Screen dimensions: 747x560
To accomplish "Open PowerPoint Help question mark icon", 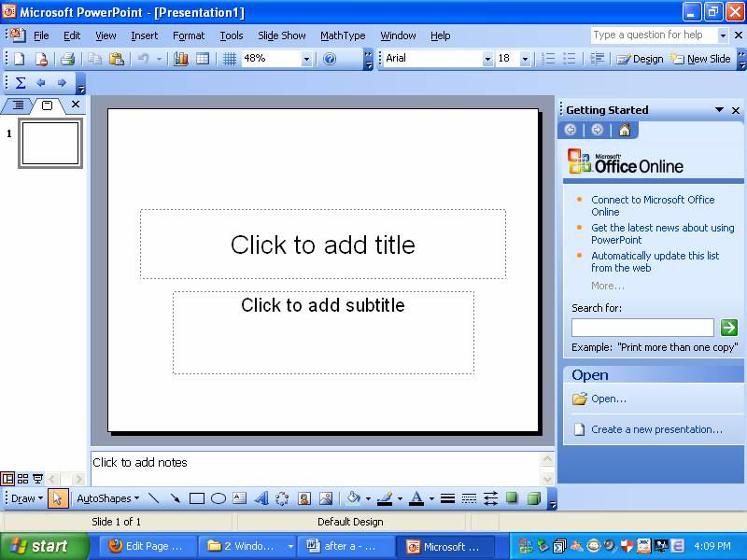I will pyautogui.click(x=330, y=59).
